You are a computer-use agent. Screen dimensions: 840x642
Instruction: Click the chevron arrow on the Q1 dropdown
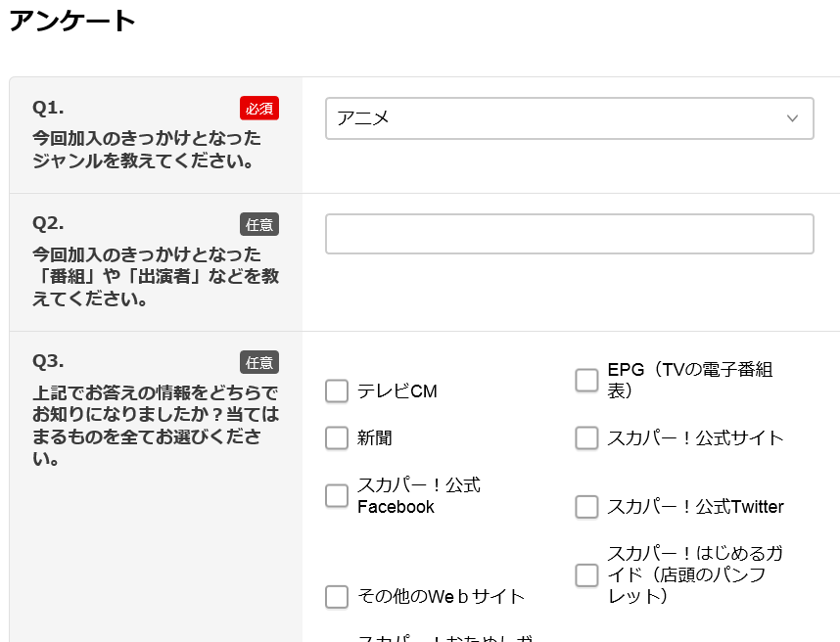794,117
